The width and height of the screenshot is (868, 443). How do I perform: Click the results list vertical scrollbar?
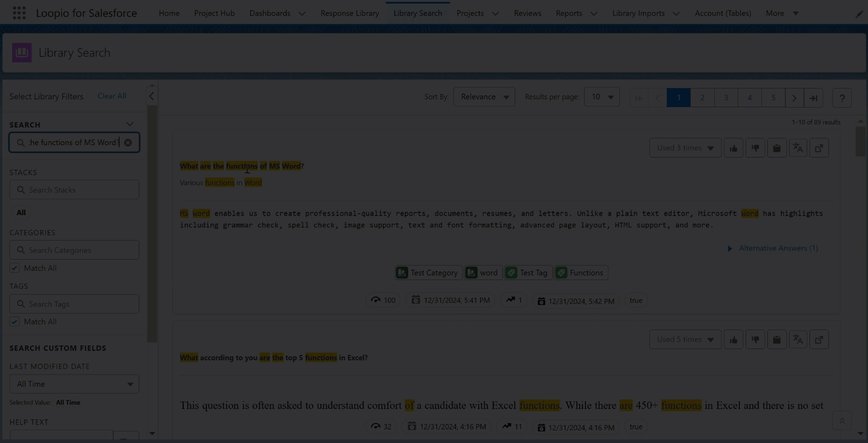click(x=860, y=142)
